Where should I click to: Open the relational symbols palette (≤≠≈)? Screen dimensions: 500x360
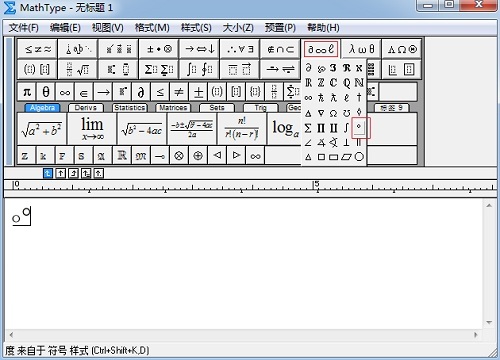tap(38, 49)
